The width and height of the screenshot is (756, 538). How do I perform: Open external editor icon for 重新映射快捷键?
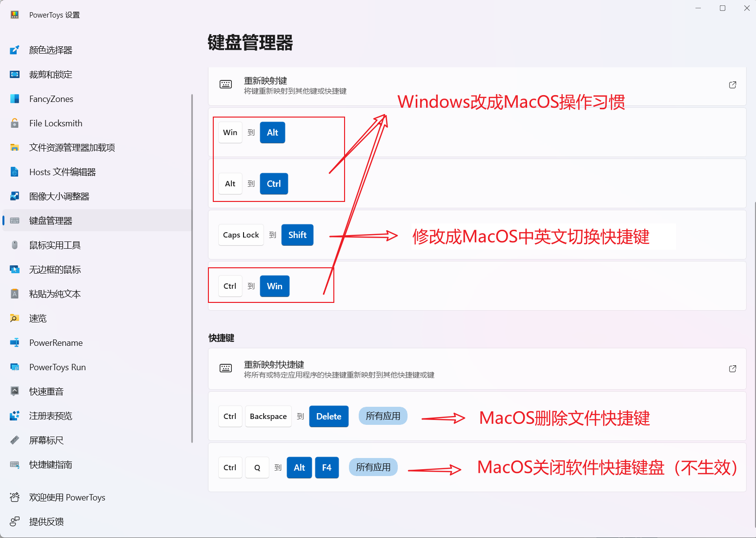(x=733, y=369)
